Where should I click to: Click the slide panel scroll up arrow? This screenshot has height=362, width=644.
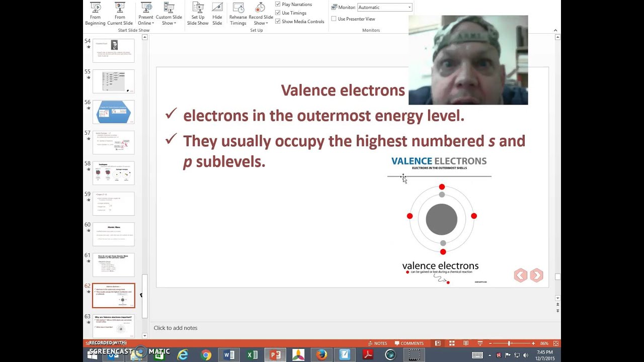tap(144, 37)
